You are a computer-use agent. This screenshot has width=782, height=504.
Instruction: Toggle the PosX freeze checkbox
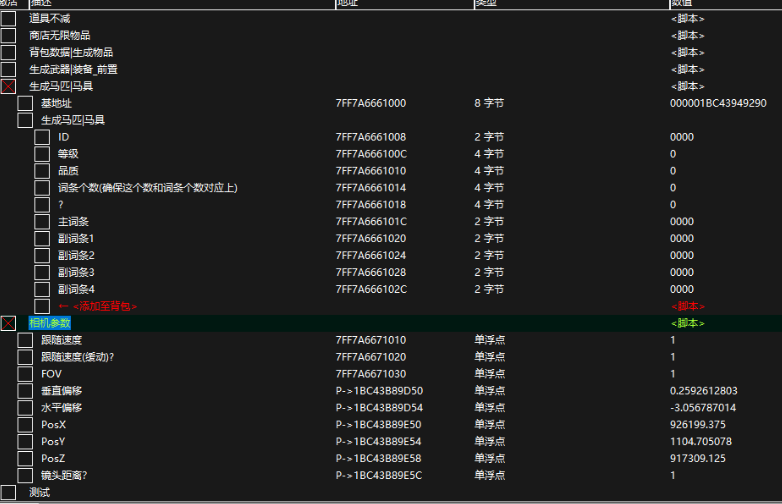pos(25,425)
